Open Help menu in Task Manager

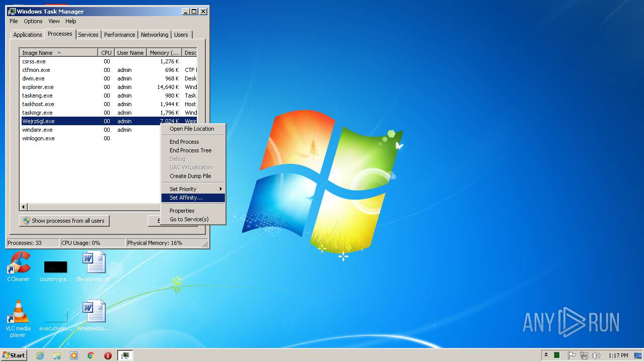click(x=71, y=21)
